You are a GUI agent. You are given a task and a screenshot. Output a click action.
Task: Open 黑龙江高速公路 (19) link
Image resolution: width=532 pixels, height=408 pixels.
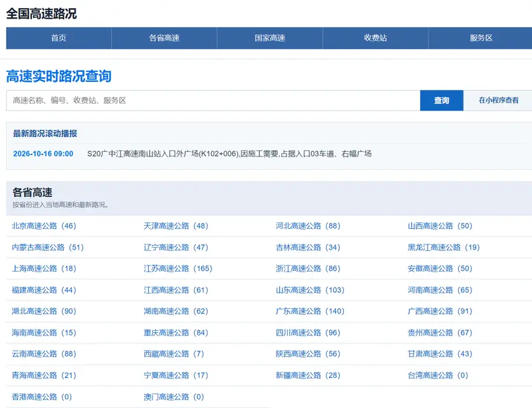pyautogui.click(x=444, y=248)
